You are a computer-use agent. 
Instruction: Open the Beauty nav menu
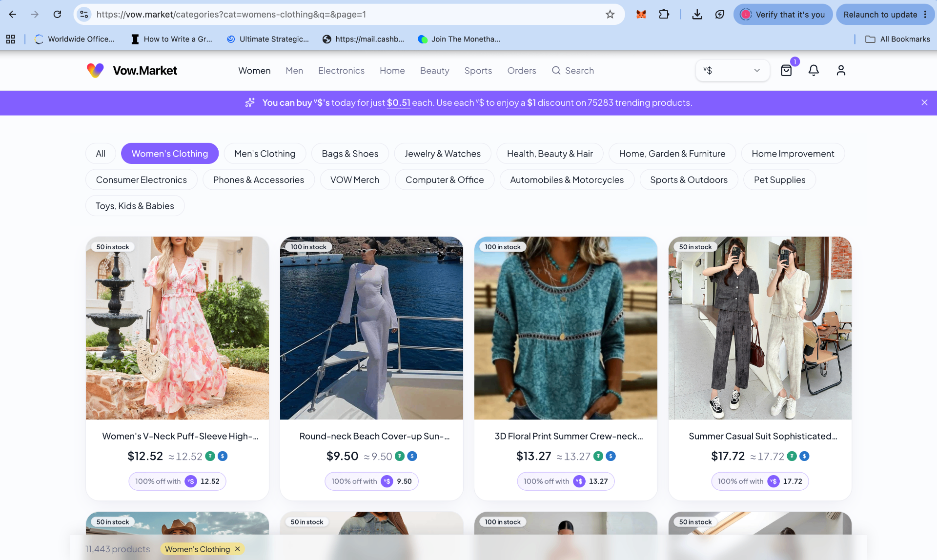pos(434,71)
